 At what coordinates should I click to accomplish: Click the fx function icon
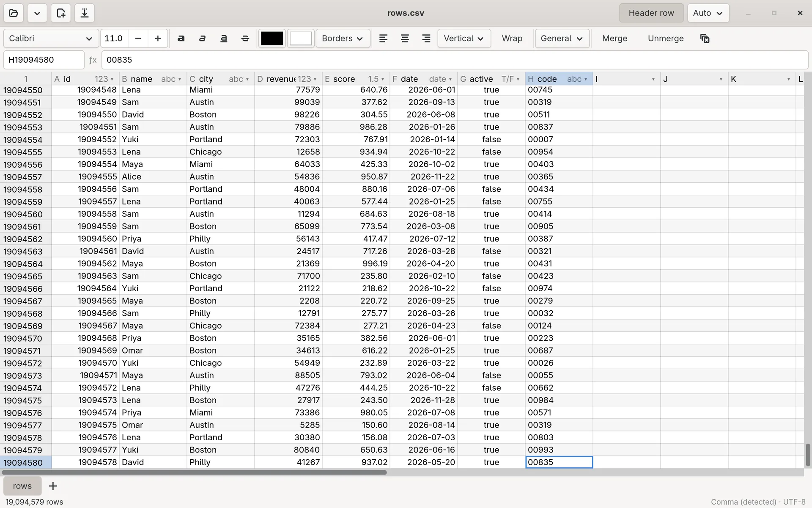[93, 60]
